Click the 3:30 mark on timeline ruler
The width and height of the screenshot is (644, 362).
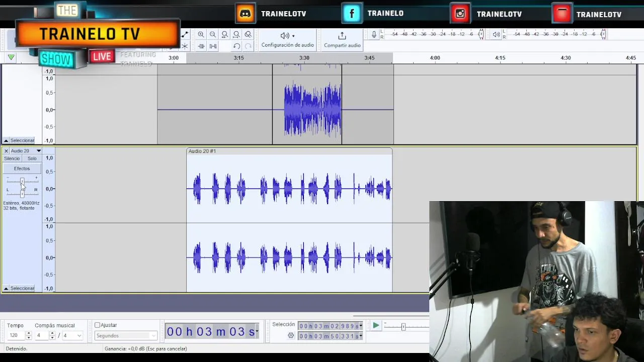pyautogui.click(x=304, y=58)
